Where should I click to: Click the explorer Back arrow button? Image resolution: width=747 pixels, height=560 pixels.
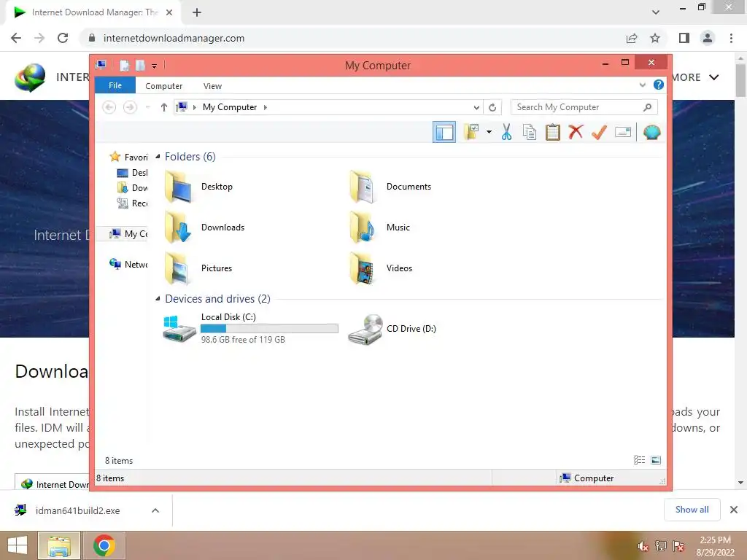109,107
